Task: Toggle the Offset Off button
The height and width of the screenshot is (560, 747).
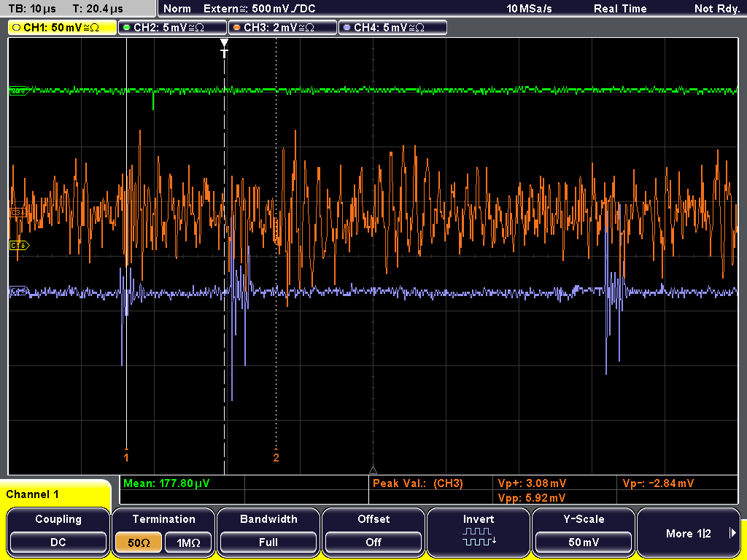Action: click(373, 542)
